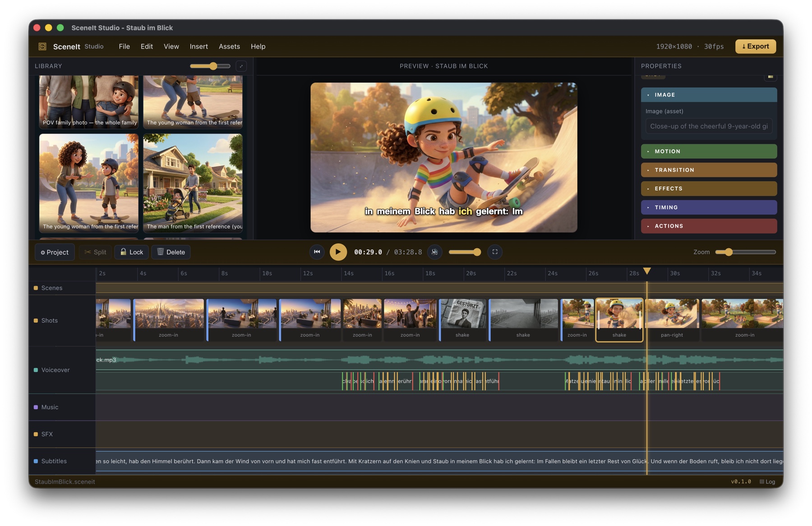Click the LIBRARY panel heading
This screenshot has width=812, height=526.
tap(48, 66)
